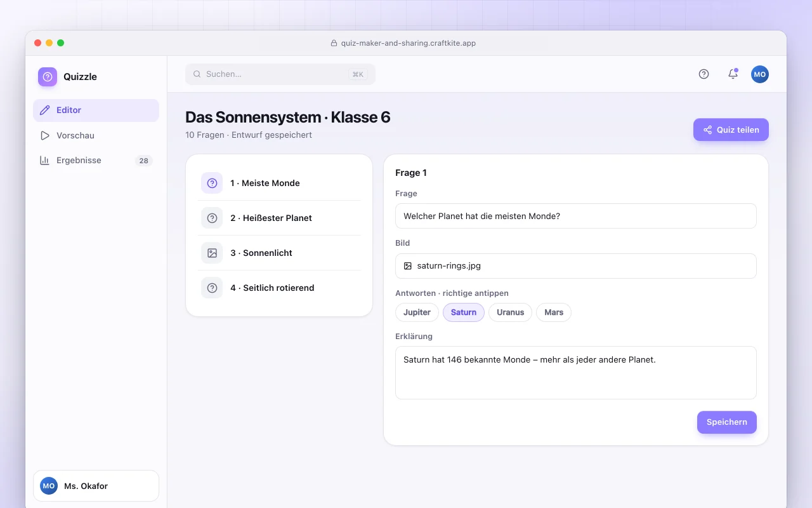Focus the Frage text field
This screenshot has width=812, height=508.
[576, 216]
